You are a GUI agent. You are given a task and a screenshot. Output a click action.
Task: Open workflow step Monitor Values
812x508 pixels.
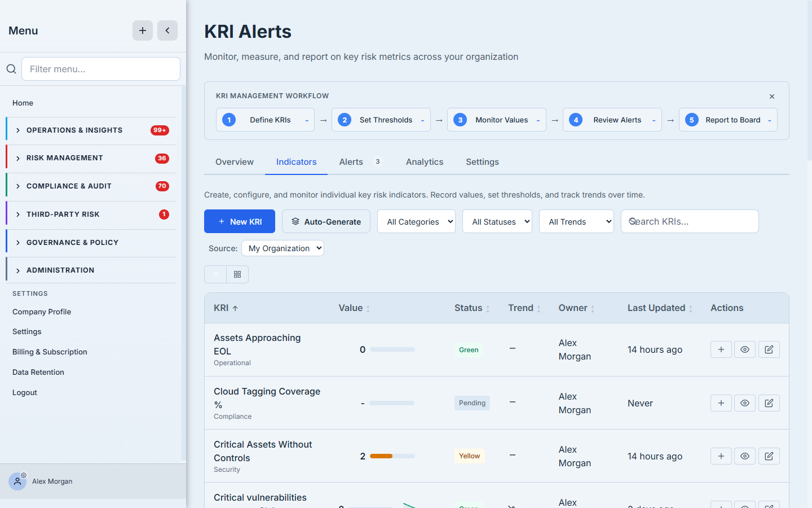coord(497,120)
